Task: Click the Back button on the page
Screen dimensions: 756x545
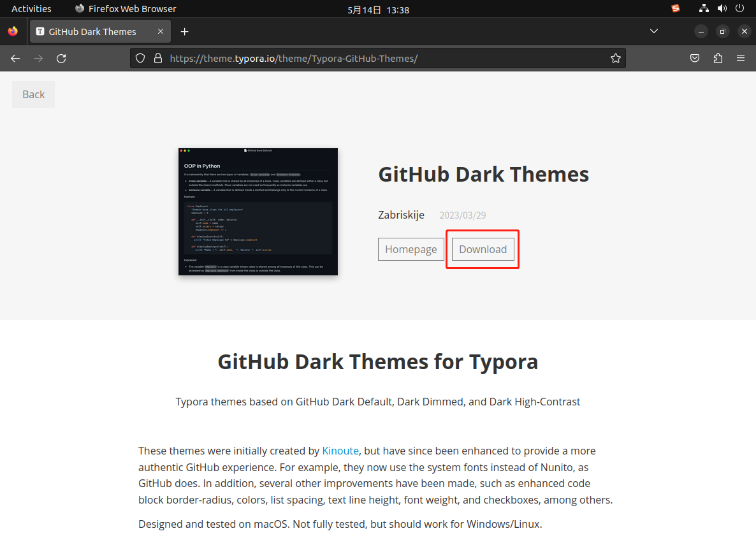Action: point(33,94)
